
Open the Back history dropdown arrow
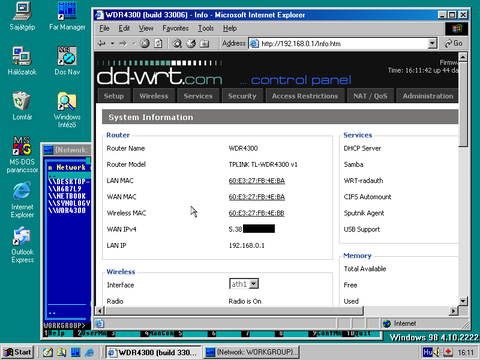[x=112, y=43]
